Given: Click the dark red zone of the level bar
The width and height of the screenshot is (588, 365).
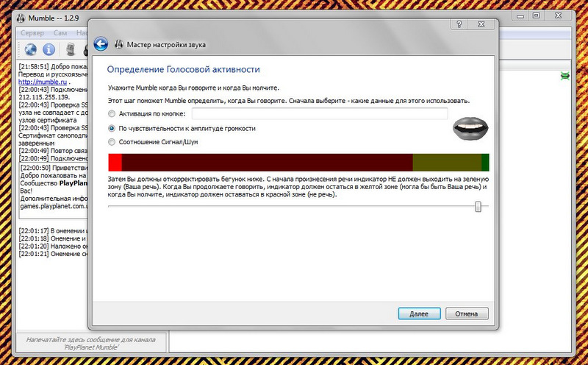Looking at the screenshot, I should coord(267,162).
